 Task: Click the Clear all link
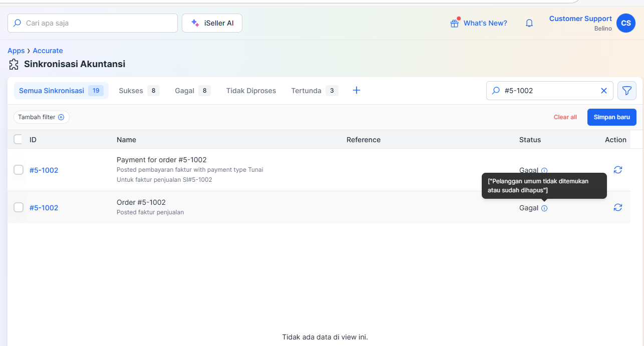click(x=565, y=117)
